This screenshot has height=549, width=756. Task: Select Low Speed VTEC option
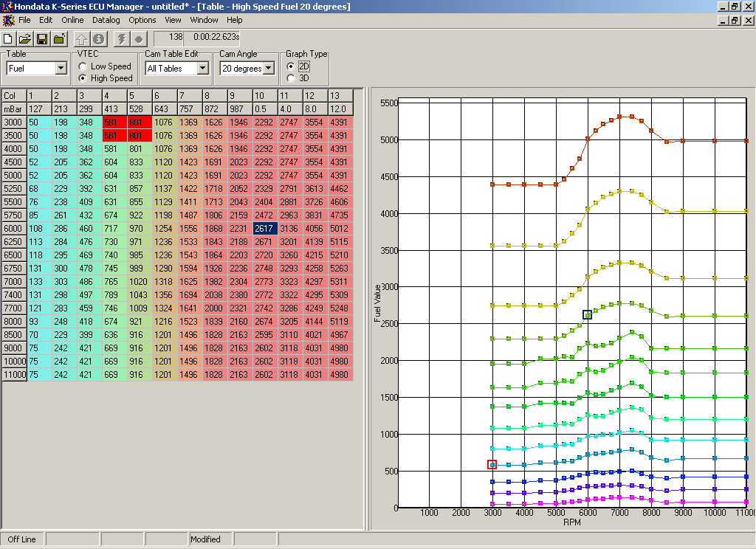(83, 66)
